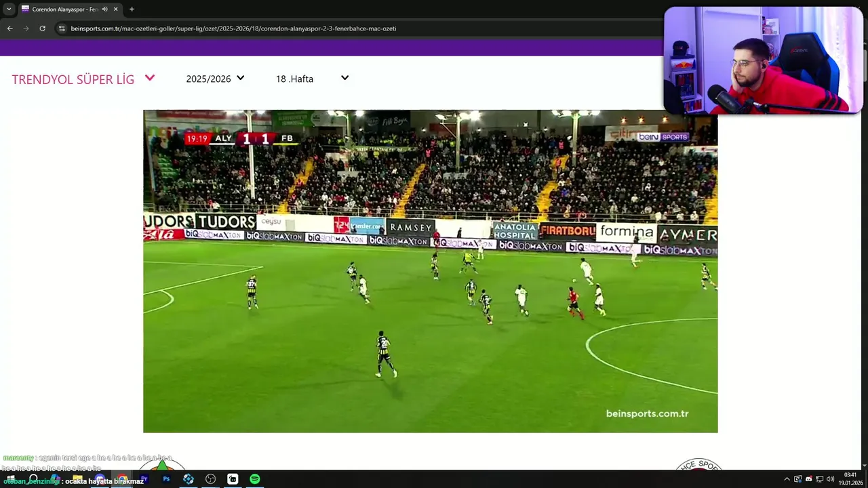Open Windows search on the taskbar
868x488 pixels.
click(x=33, y=479)
